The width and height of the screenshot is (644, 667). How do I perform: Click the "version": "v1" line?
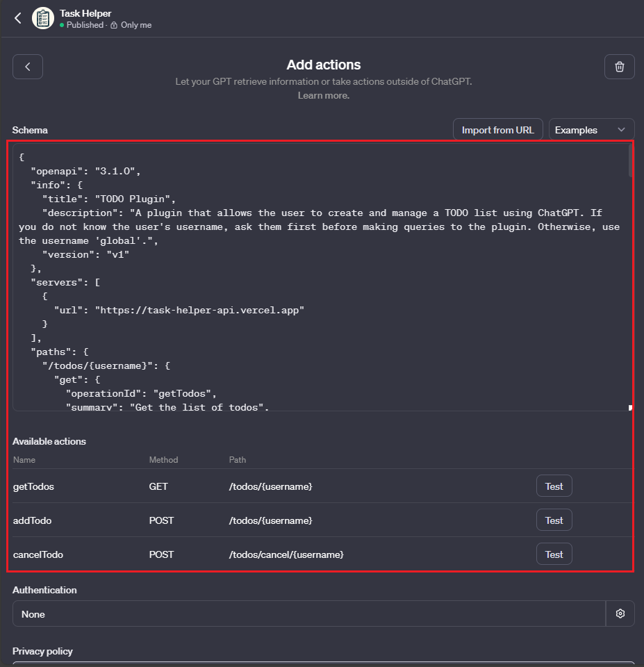tap(85, 254)
